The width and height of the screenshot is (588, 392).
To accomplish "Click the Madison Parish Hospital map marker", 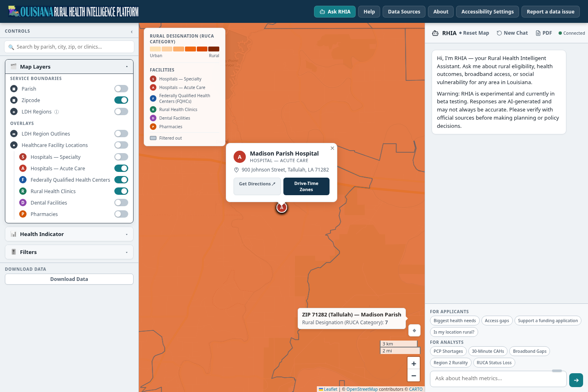I will [x=282, y=207].
